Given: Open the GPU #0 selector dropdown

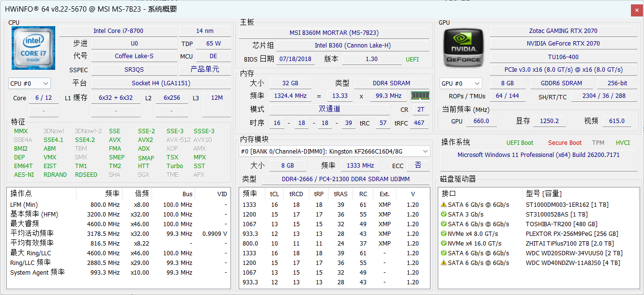Looking at the screenshot, I should [460, 83].
